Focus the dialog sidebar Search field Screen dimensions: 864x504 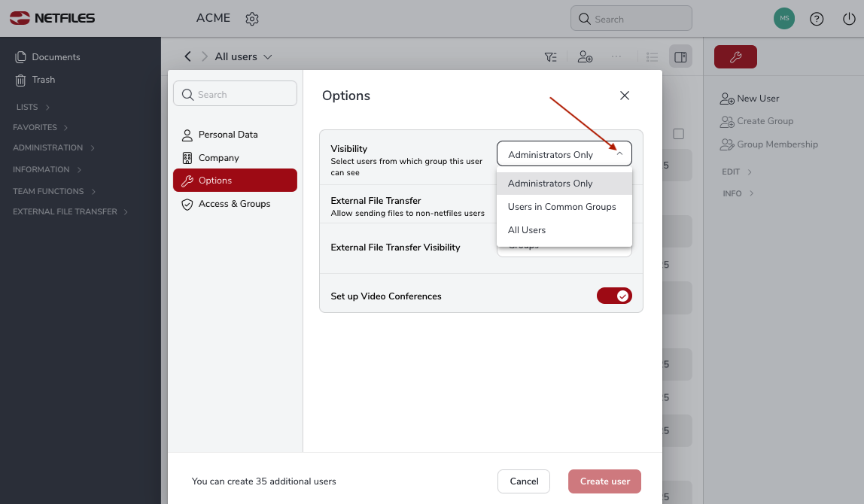[235, 93]
